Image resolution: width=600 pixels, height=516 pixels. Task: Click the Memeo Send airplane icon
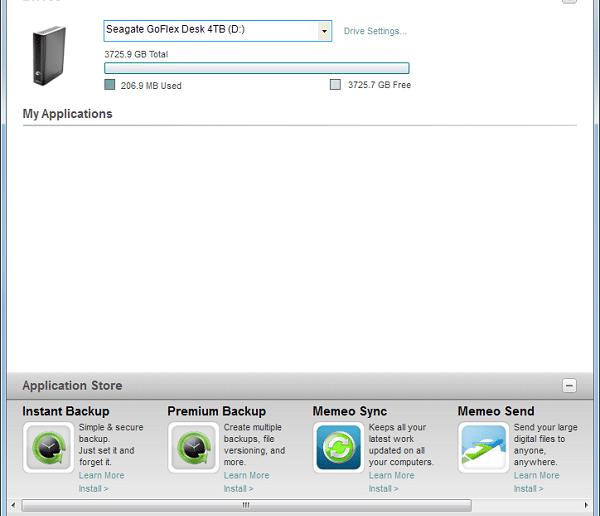(483, 447)
